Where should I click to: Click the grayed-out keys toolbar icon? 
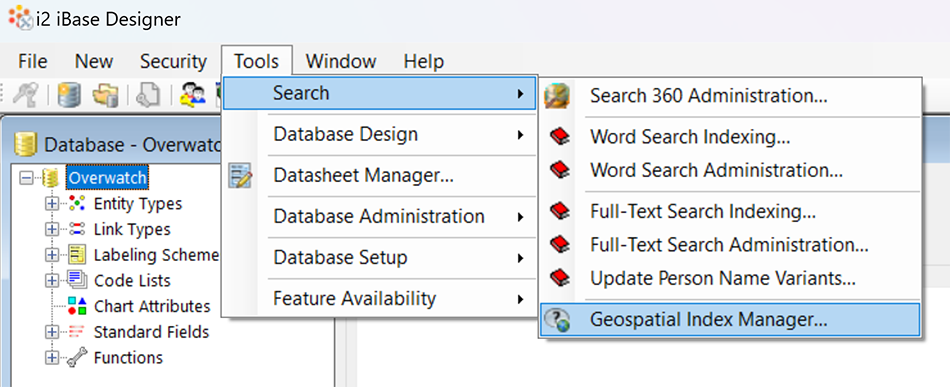[x=25, y=95]
